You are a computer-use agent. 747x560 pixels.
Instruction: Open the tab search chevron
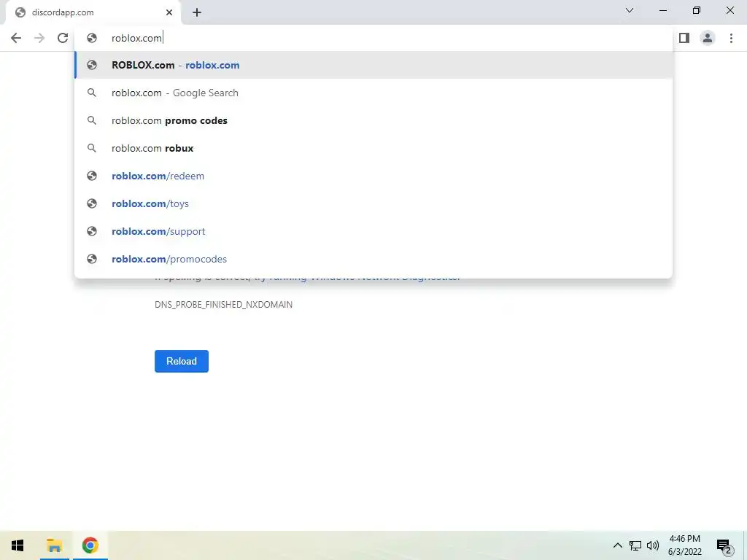click(x=630, y=10)
